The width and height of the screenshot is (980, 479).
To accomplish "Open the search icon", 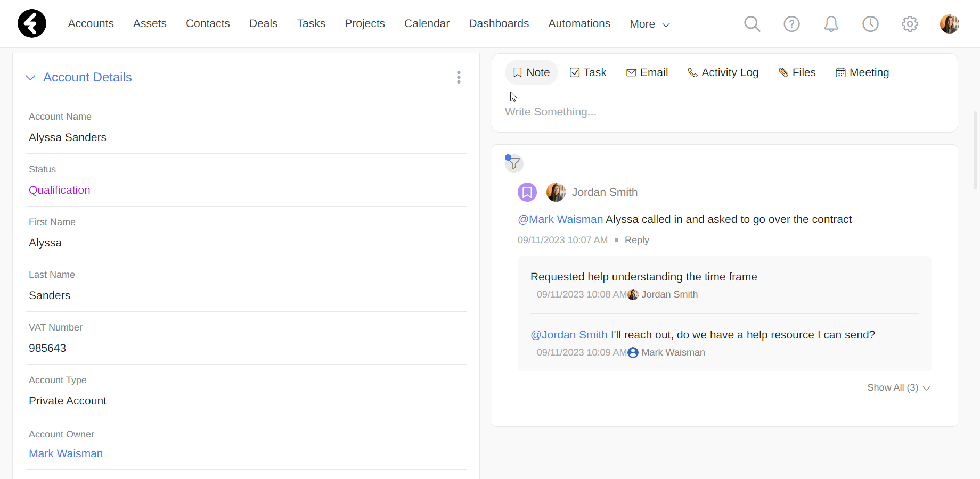I will (x=752, y=24).
